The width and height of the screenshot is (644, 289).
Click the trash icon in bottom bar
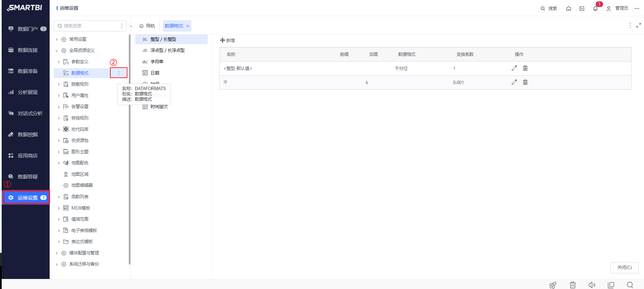click(x=573, y=285)
